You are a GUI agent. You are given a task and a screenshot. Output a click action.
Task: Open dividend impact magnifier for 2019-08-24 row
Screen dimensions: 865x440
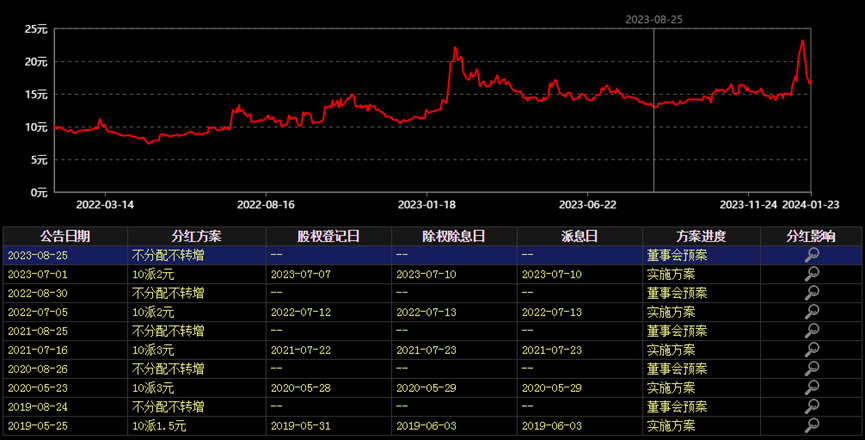(811, 406)
